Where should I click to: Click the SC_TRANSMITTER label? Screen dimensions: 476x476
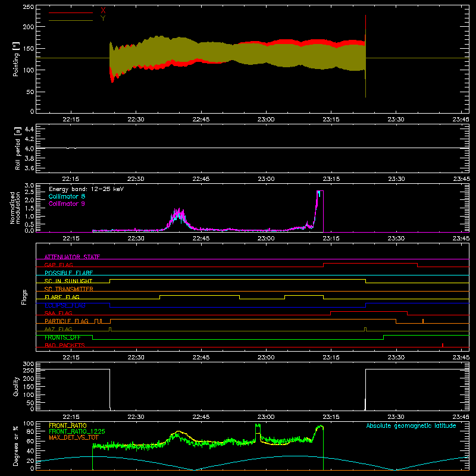coord(68,289)
